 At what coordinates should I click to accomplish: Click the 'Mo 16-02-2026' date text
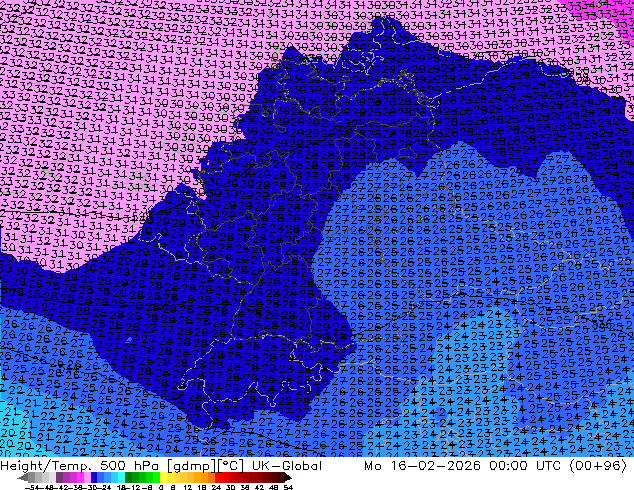coord(423,466)
